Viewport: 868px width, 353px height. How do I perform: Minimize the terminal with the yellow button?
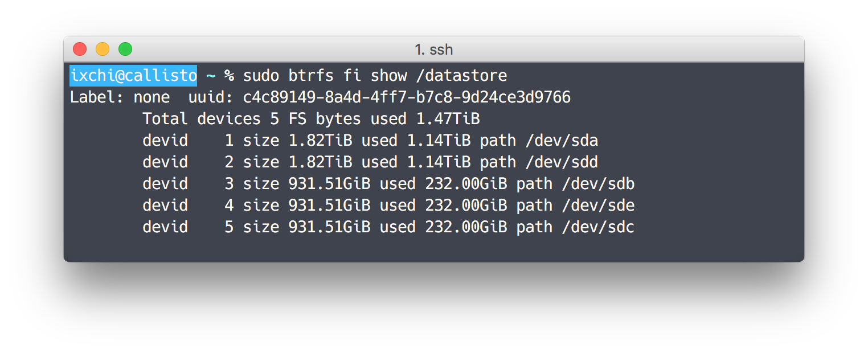coord(103,50)
